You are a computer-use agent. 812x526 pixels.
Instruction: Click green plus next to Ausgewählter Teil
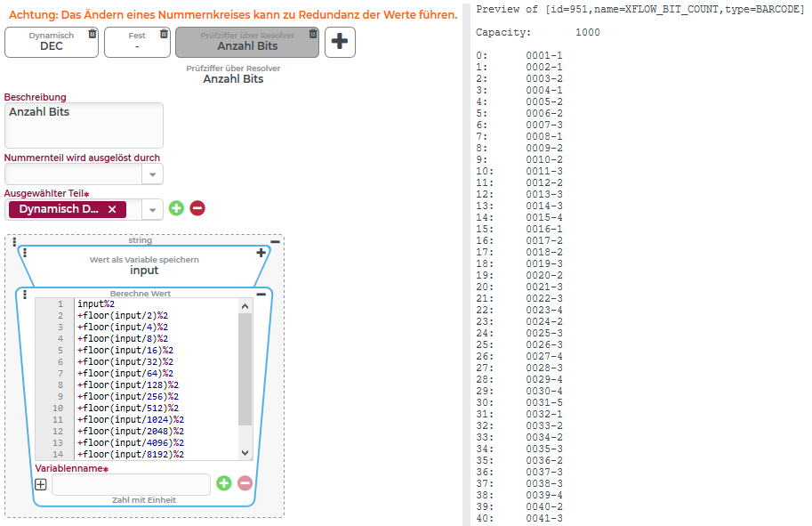[x=176, y=208]
